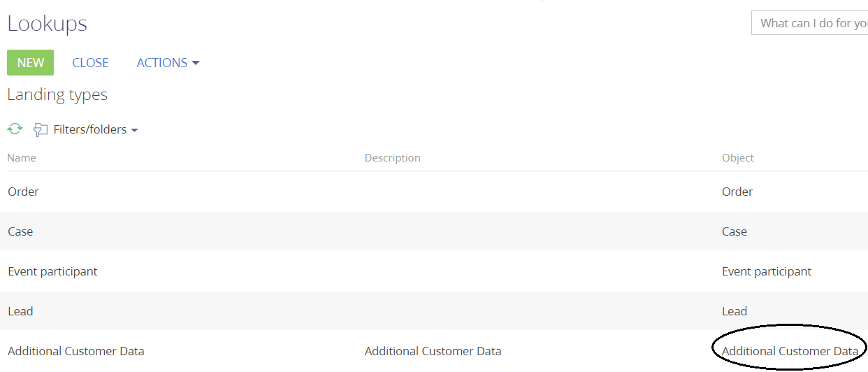
Task: Click the Order value in Object column
Action: coord(737,192)
